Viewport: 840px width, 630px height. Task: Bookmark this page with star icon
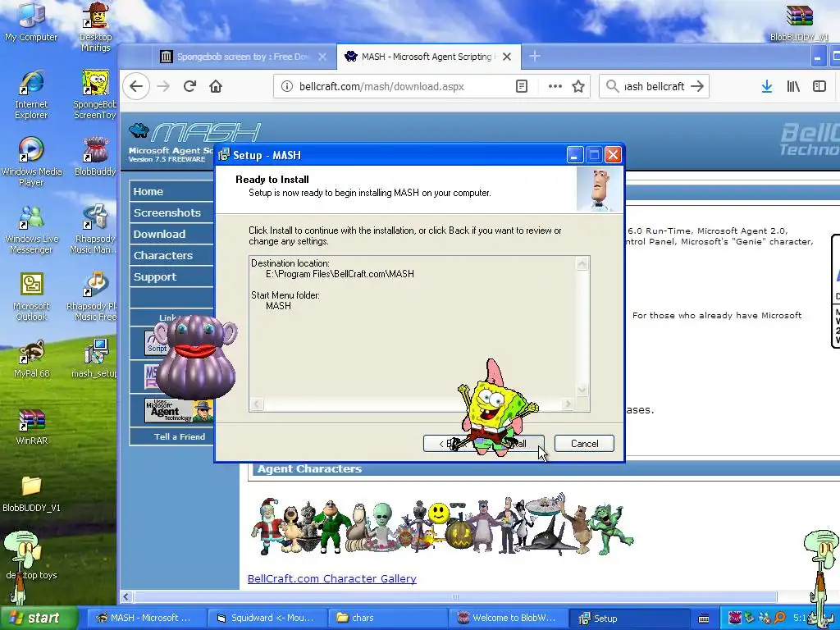tap(578, 86)
